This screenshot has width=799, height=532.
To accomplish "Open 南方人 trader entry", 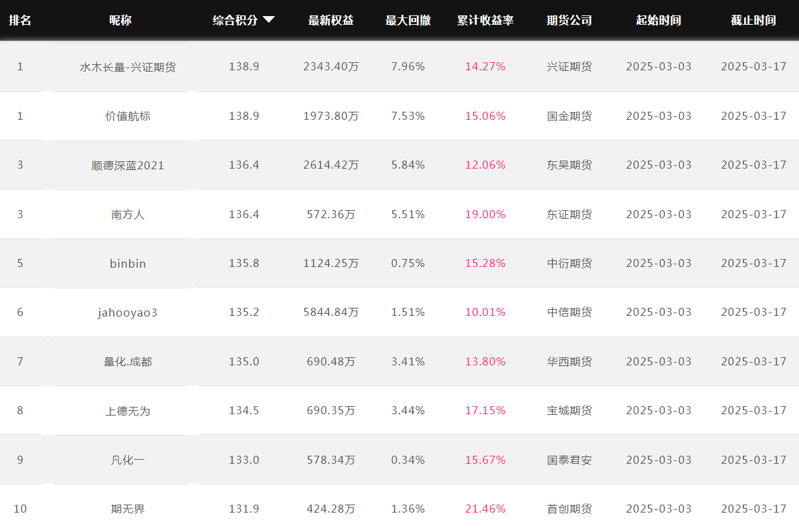I will tap(127, 215).
